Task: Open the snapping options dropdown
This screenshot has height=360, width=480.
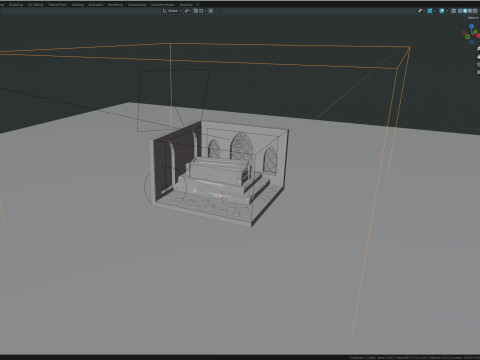Action: pyautogui.click(x=202, y=11)
